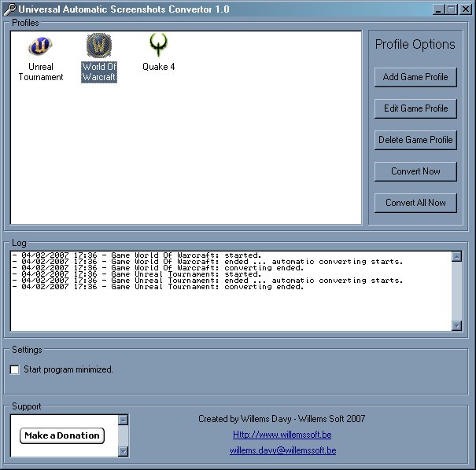The width and height of the screenshot is (476, 470).
Task: Click the Add Game Profile button
Action: pyautogui.click(x=415, y=77)
